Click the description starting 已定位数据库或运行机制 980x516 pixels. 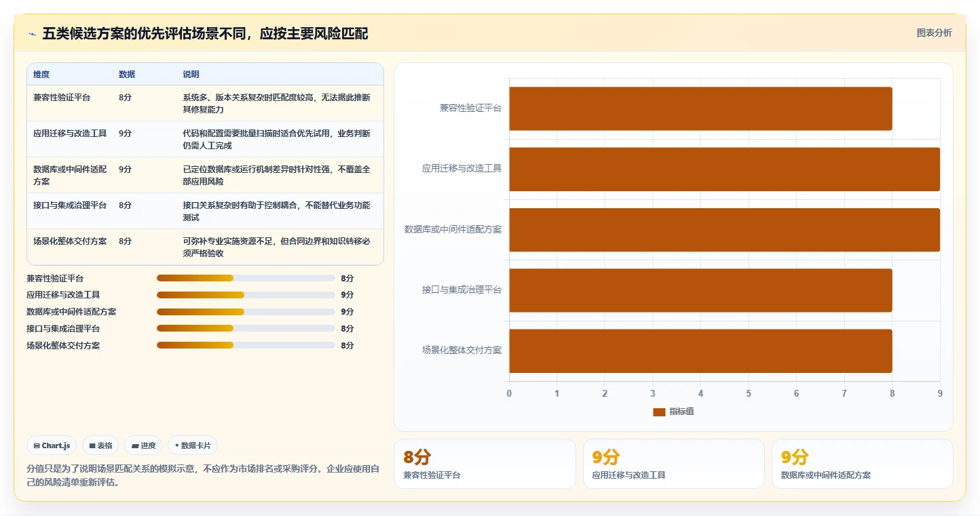click(277, 176)
